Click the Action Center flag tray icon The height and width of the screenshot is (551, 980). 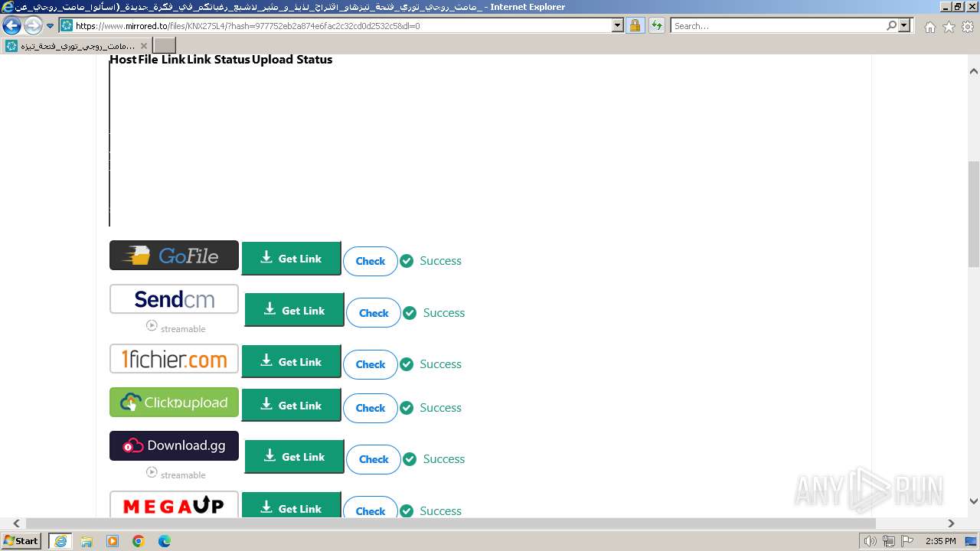pyautogui.click(x=906, y=541)
